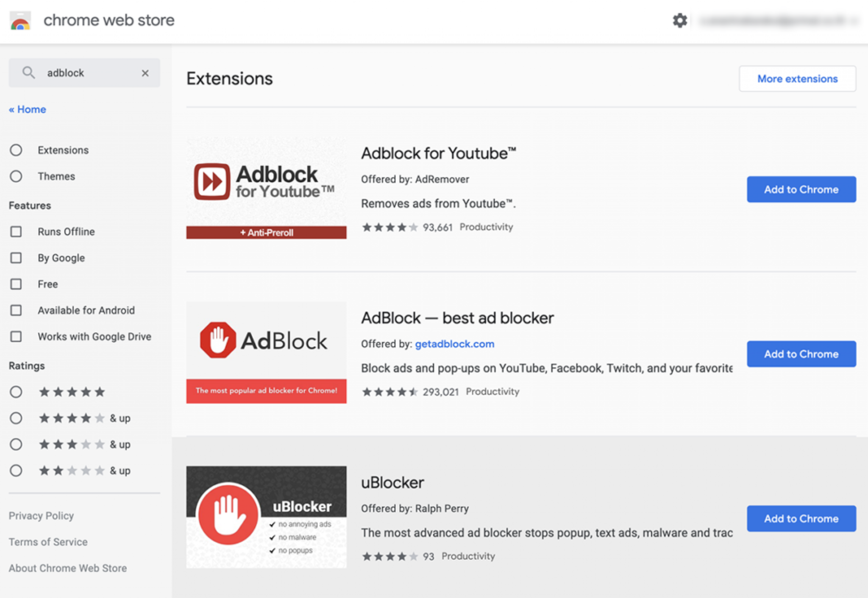
Task: Click the Chrome Web Store rainbow logo icon
Action: point(20,19)
